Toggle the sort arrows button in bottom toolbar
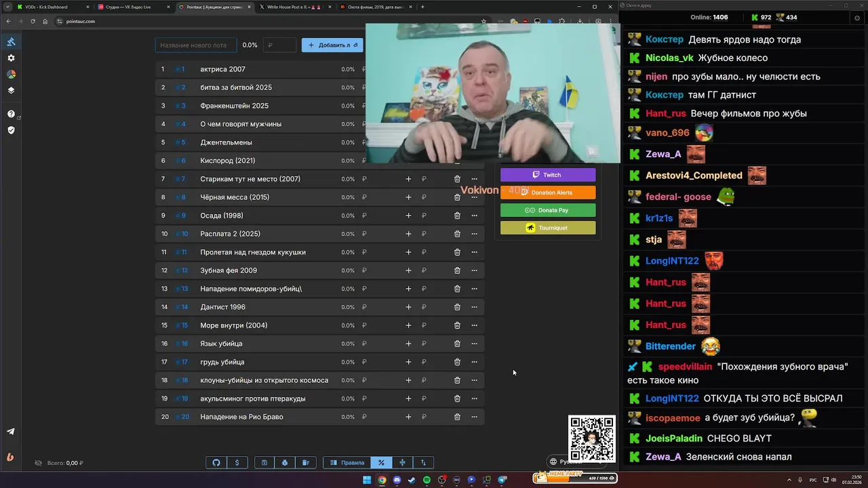868x488 pixels. [423, 463]
